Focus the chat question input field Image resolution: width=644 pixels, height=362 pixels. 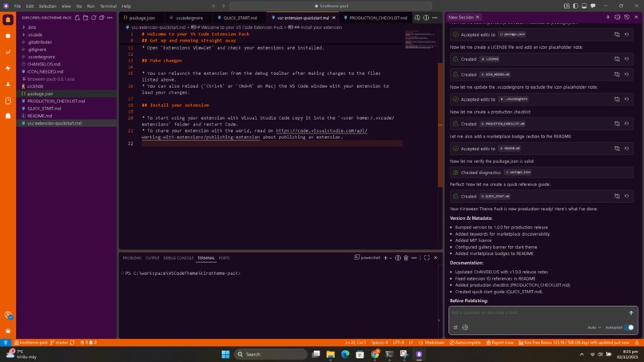point(538,312)
